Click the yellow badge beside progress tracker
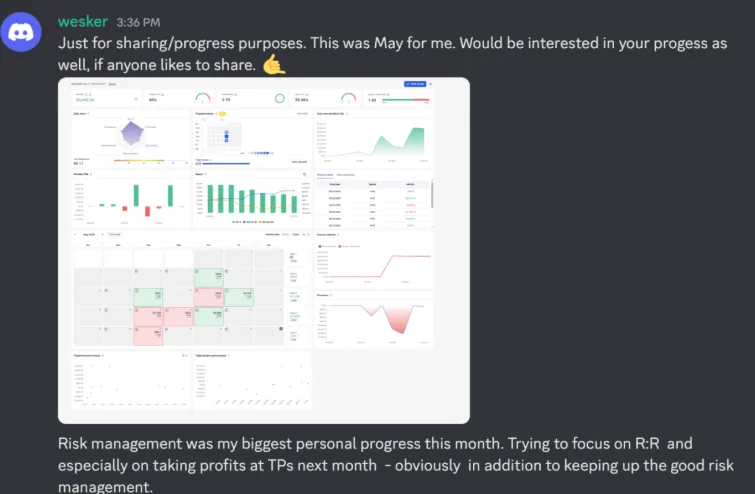755x494 pixels. click(222, 114)
